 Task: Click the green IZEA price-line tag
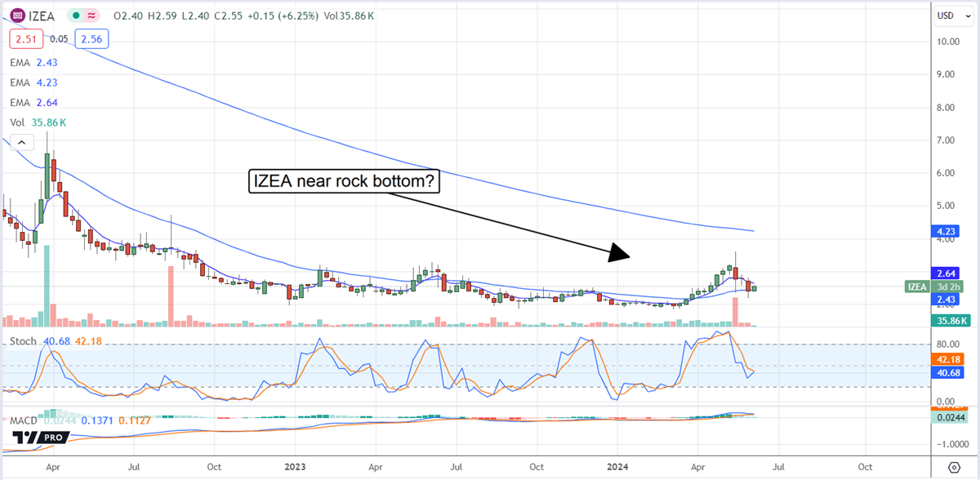click(x=916, y=287)
